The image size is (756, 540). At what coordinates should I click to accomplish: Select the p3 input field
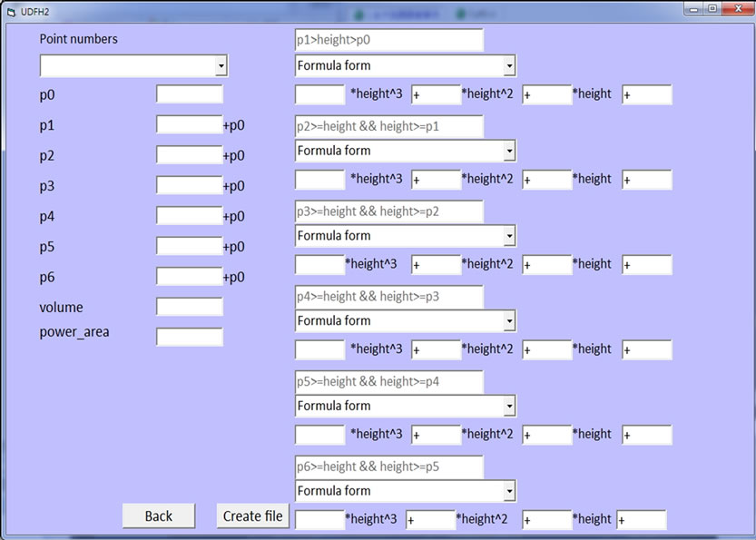[x=189, y=186]
